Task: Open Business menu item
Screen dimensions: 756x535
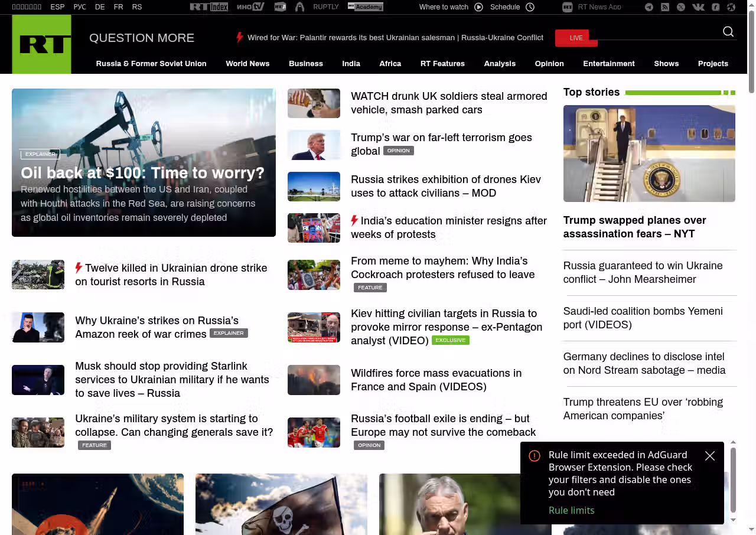Action: pyautogui.click(x=306, y=64)
